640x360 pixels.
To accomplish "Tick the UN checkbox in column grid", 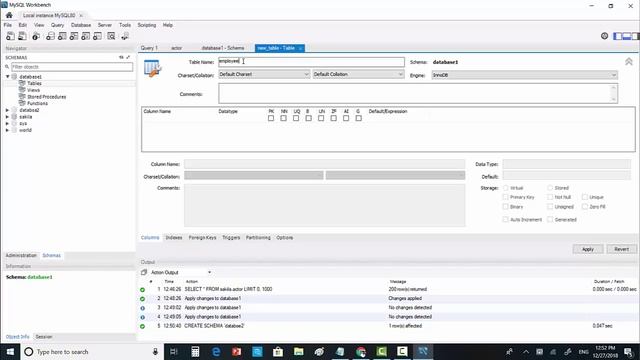I will coord(321,118).
